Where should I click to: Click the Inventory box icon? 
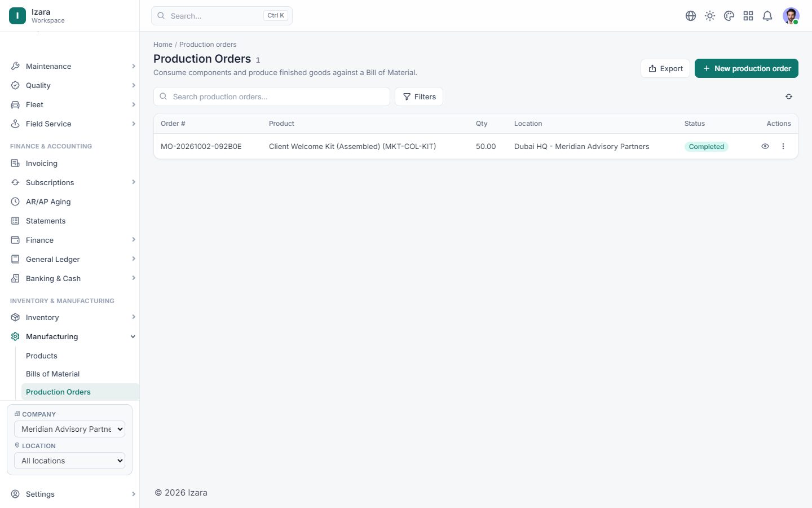click(x=15, y=317)
